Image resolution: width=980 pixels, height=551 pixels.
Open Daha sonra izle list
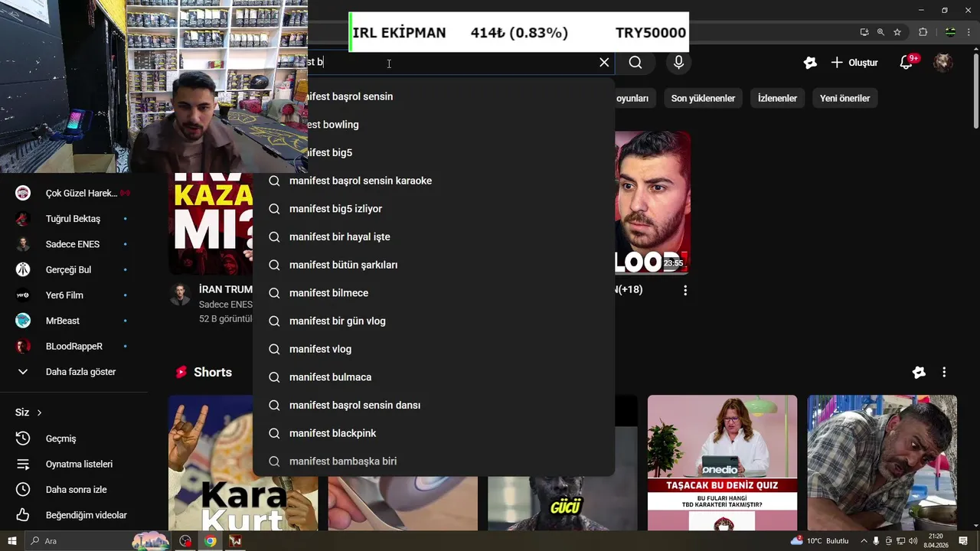pyautogui.click(x=73, y=490)
